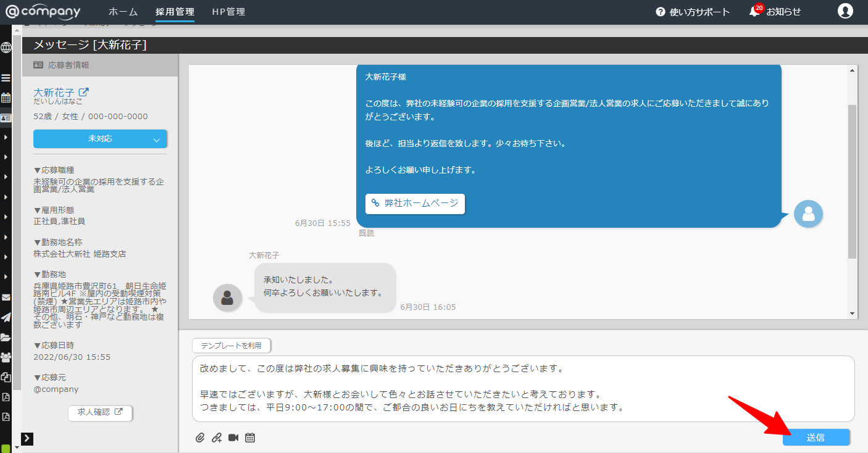Image resolution: width=868 pixels, height=453 pixels.
Task: Click the gray 大新花子 avatar in chat
Action: tap(227, 297)
